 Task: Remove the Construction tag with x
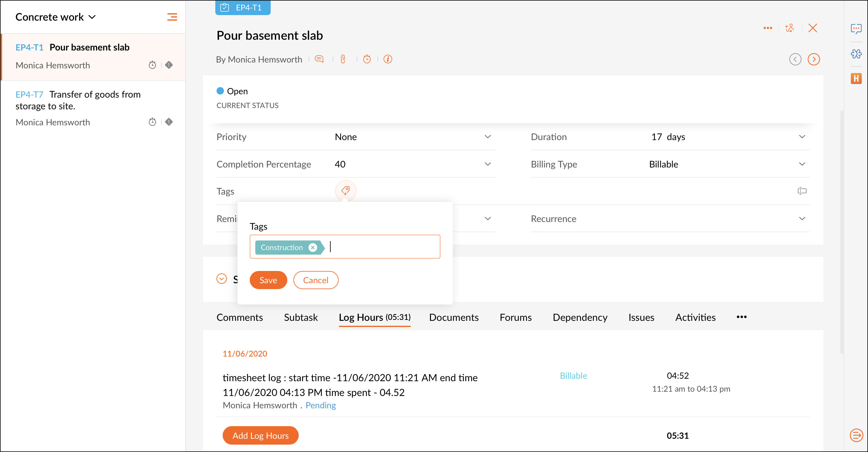[x=313, y=247]
